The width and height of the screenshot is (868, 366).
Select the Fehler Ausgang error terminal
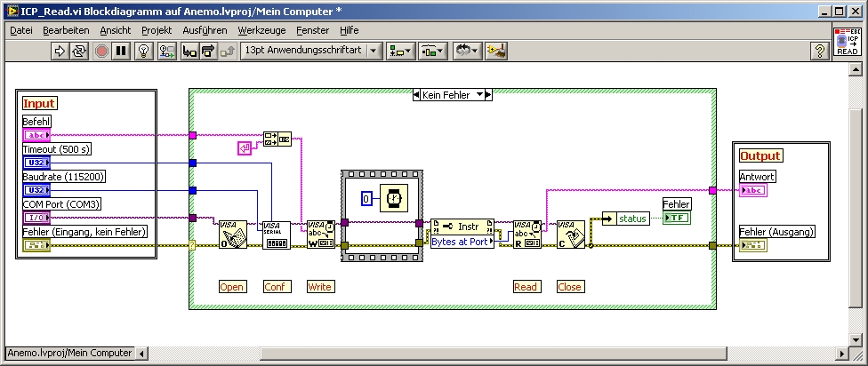(753, 245)
